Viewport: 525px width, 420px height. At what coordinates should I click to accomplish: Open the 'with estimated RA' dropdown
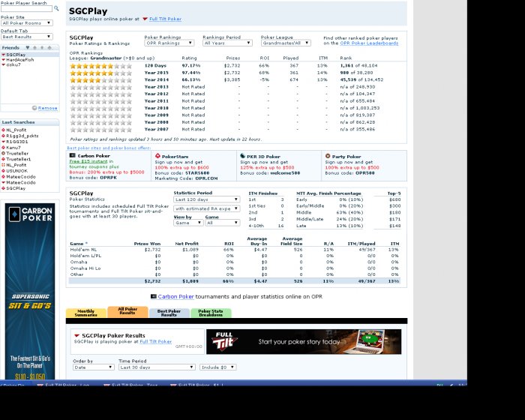point(206,208)
